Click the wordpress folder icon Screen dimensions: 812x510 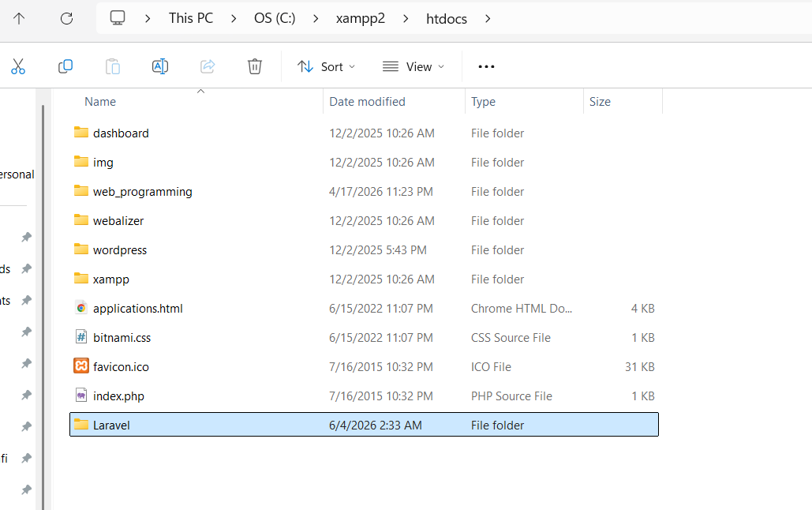80,249
